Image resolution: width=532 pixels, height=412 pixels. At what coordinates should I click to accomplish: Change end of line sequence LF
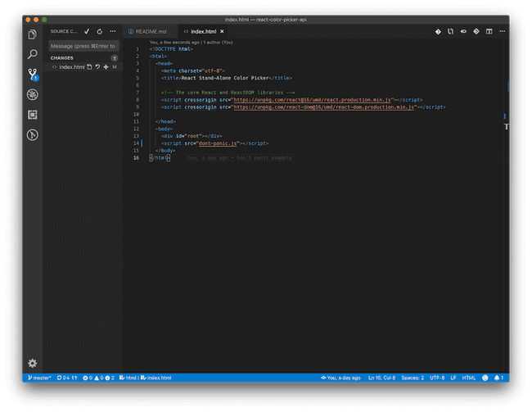pyautogui.click(x=453, y=378)
